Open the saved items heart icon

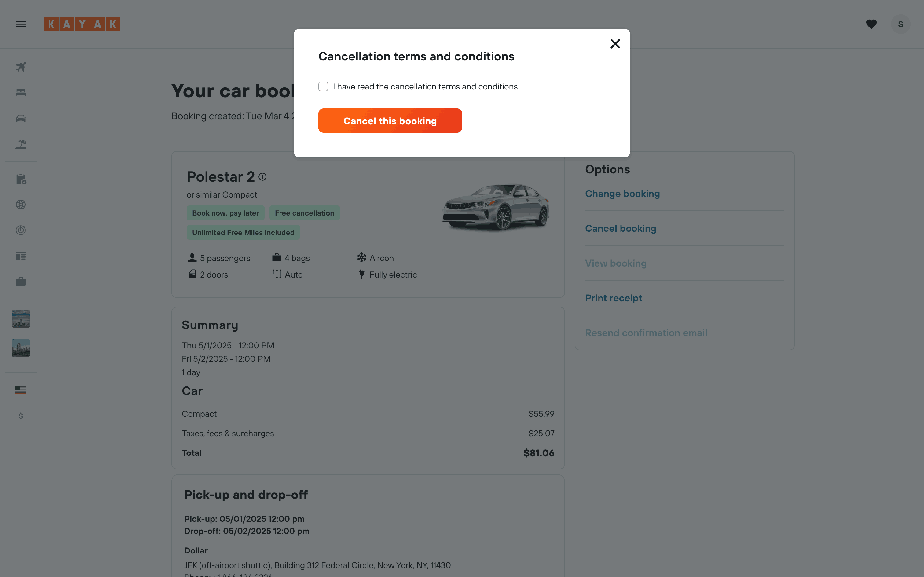pyautogui.click(x=871, y=24)
